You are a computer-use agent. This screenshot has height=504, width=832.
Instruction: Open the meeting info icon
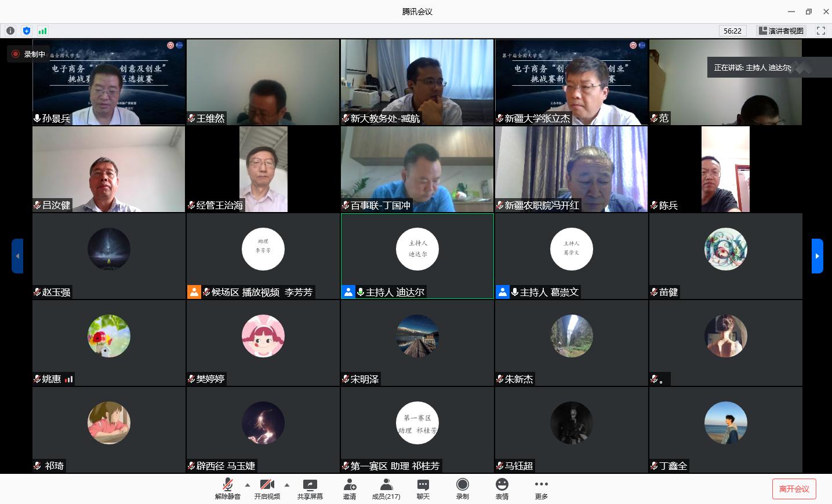click(10, 31)
